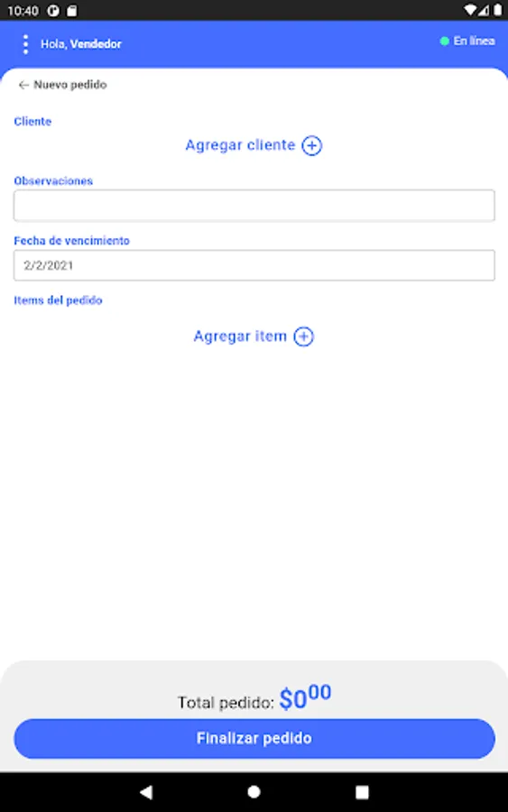Click the Wi-Fi icon in status bar
Image resolution: width=508 pixels, height=812 pixels.
click(470, 10)
